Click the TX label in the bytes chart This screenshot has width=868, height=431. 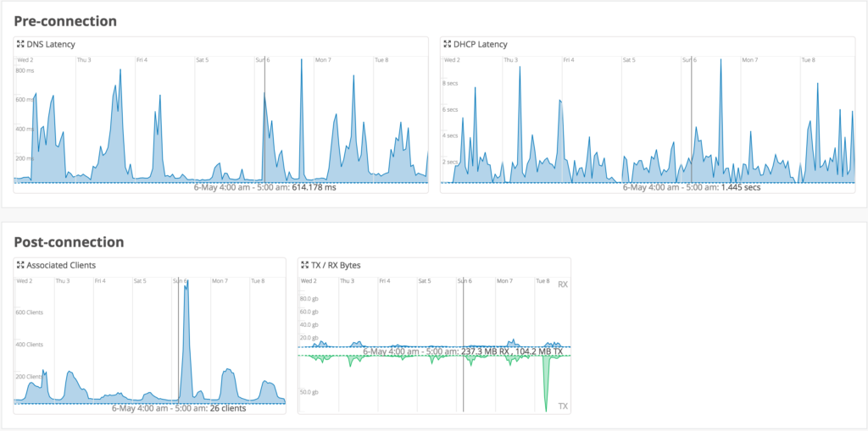[562, 406]
